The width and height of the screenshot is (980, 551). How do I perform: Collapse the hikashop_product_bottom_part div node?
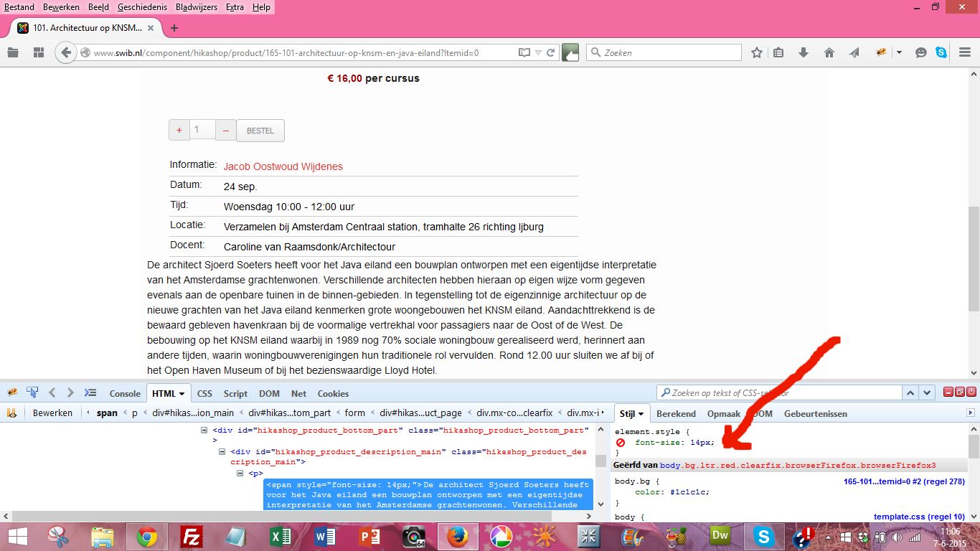pos(204,430)
